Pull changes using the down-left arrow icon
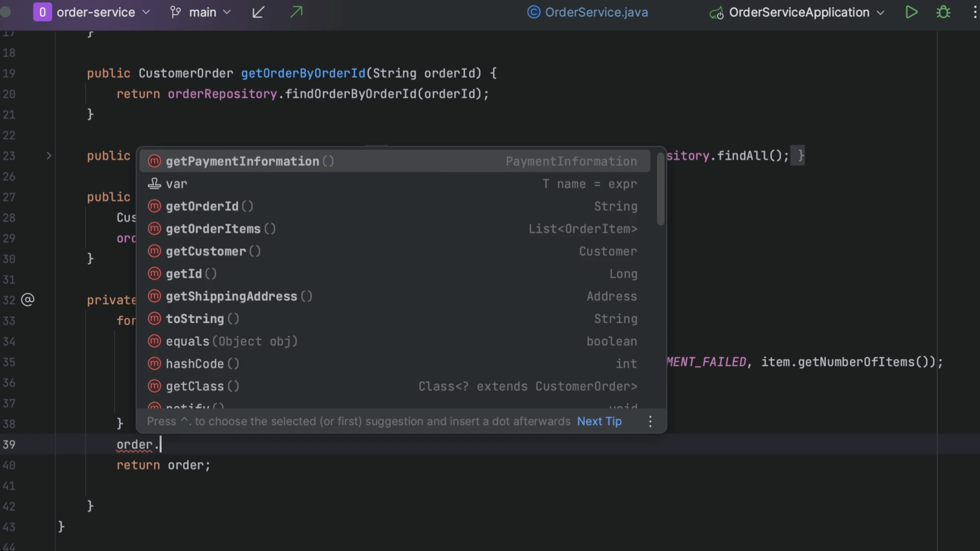Viewport: 980px width, 551px height. pos(258,12)
